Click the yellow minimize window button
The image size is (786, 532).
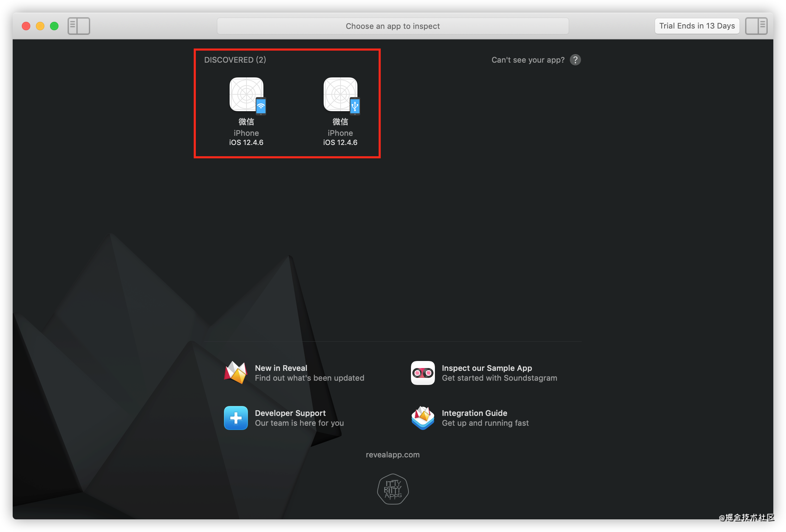tap(40, 26)
